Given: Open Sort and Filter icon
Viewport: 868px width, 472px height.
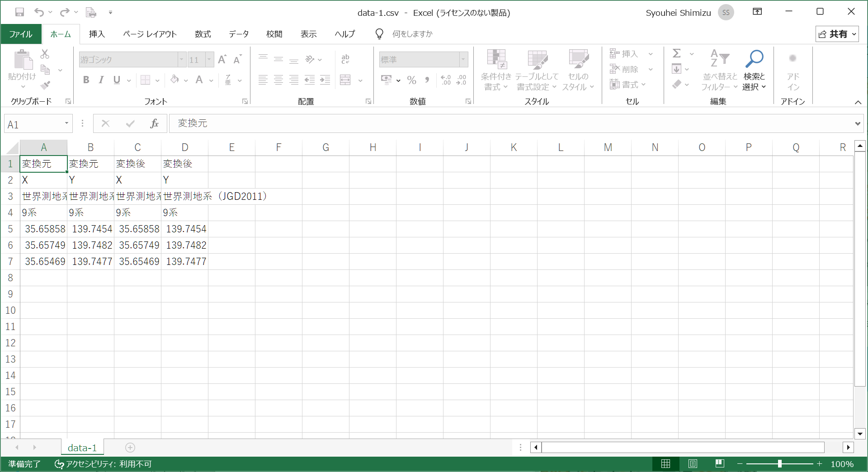Looking at the screenshot, I should (720, 59).
